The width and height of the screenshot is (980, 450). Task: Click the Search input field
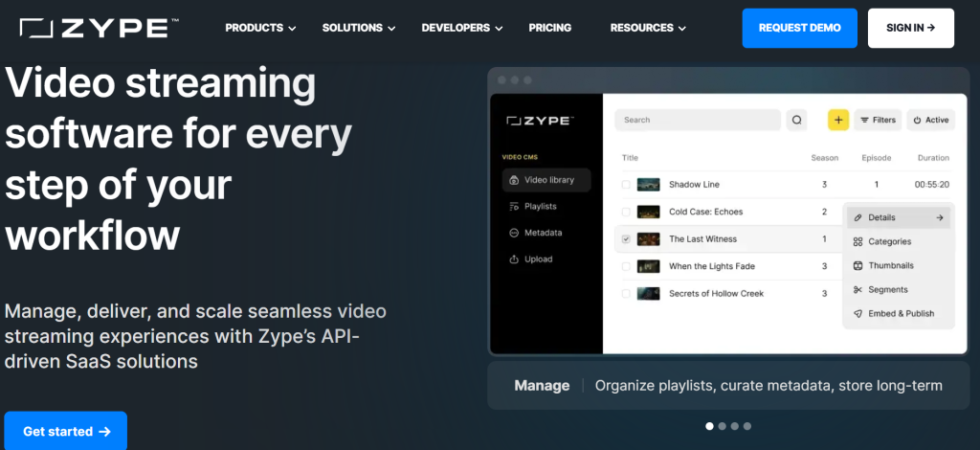698,120
